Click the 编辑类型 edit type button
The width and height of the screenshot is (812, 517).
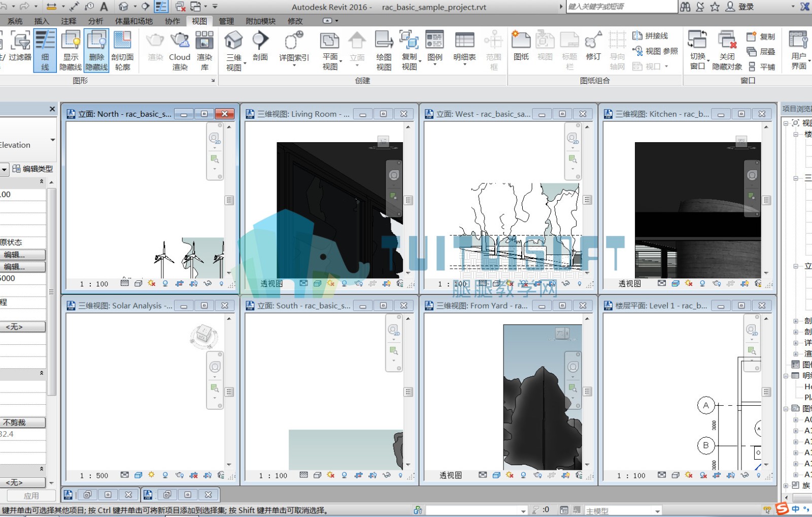[x=32, y=169]
